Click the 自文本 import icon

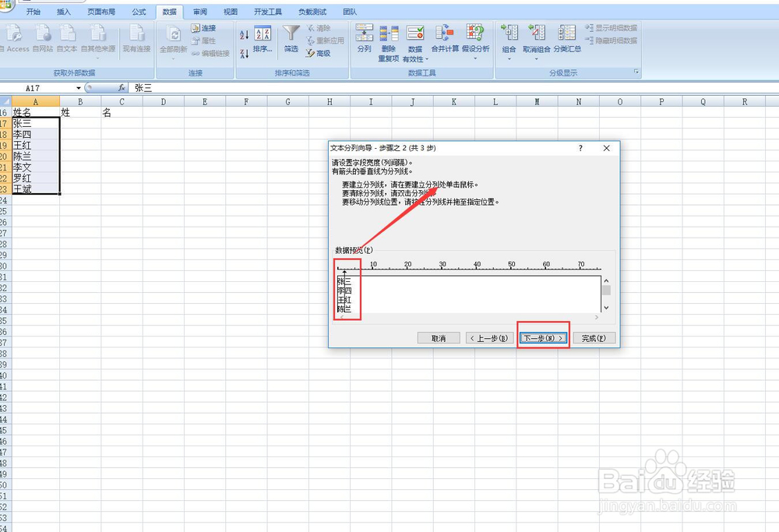67,39
